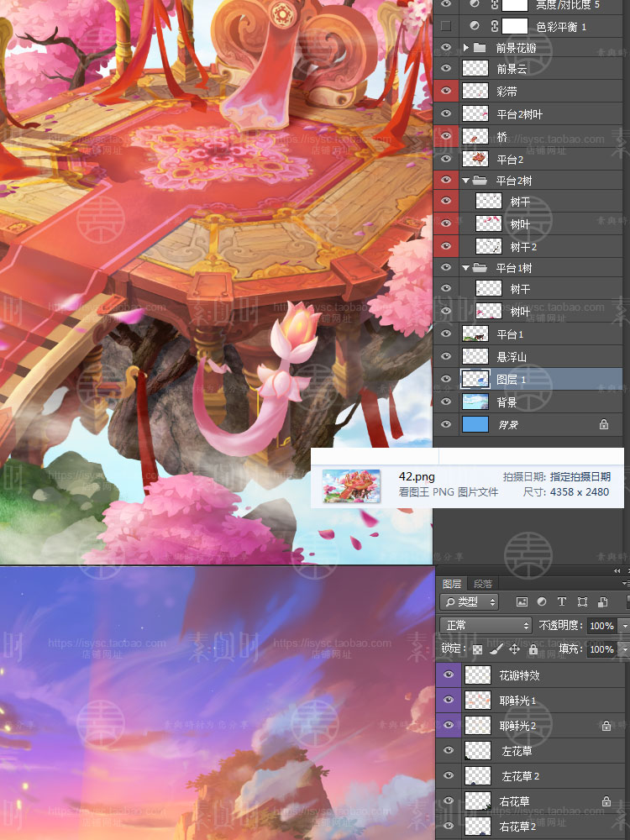
Task: Click the lock all padlock icon
Action: 533,649
